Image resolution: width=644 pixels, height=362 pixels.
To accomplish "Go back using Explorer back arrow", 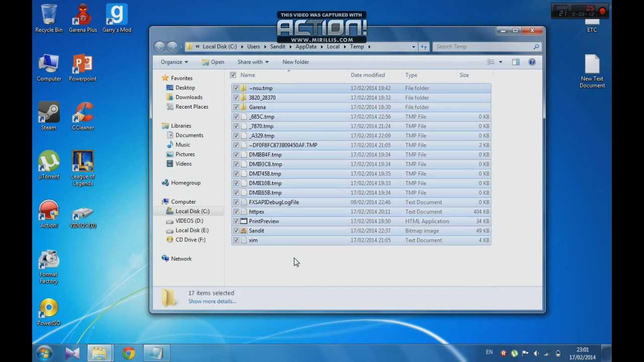I will [159, 46].
